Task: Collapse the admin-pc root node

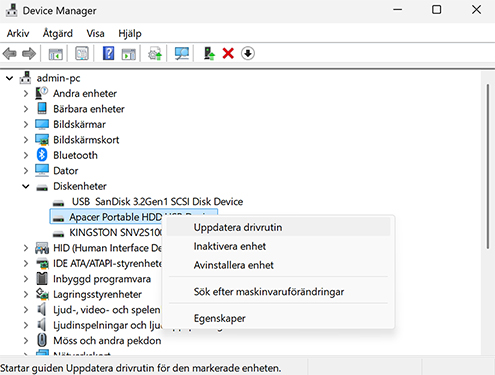Action: click(10, 78)
